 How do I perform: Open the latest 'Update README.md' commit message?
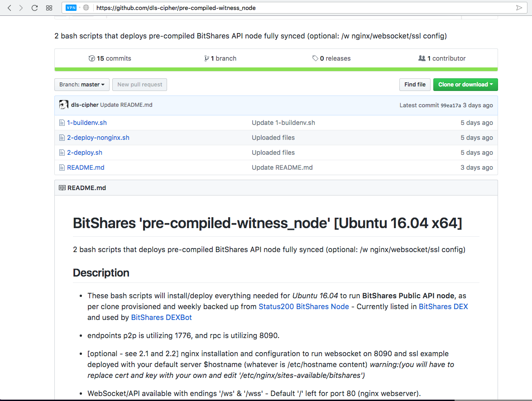[x=126, y=105]
